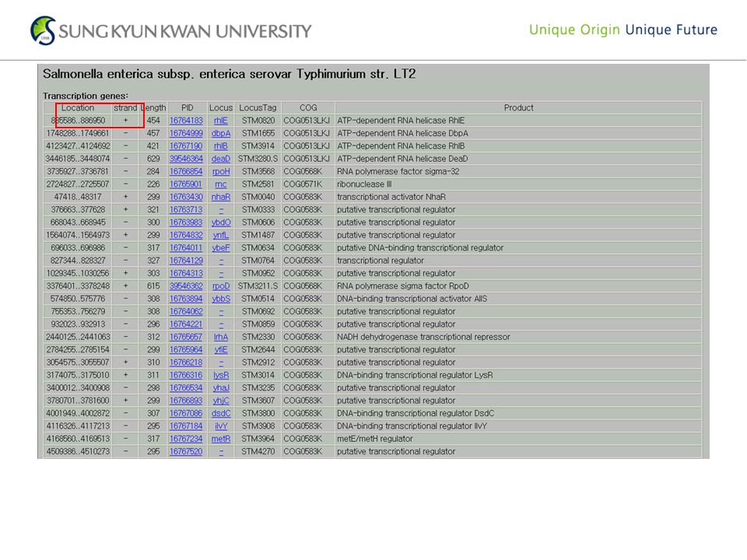This screenshot has height=560, width=747.
Task: Select the STM0820 locus tag cell
Action: 258,121
